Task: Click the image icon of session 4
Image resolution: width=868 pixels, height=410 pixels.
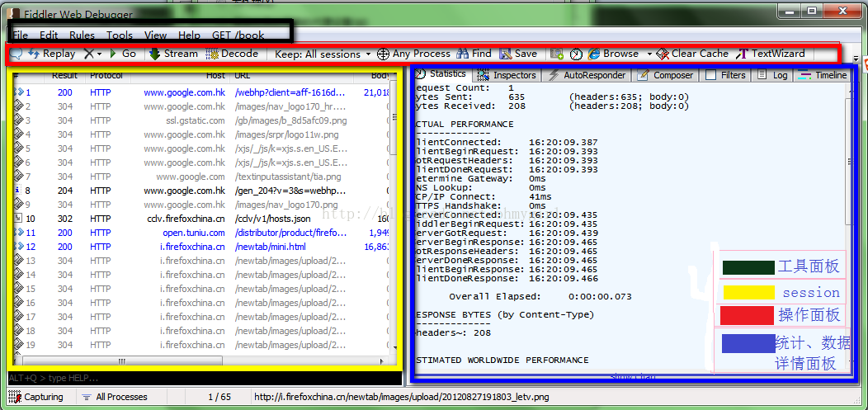Action: coord(17,134)
